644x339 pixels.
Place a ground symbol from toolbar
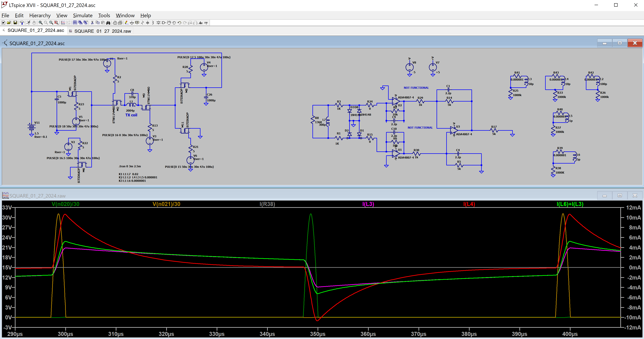(x=132, y=23)
